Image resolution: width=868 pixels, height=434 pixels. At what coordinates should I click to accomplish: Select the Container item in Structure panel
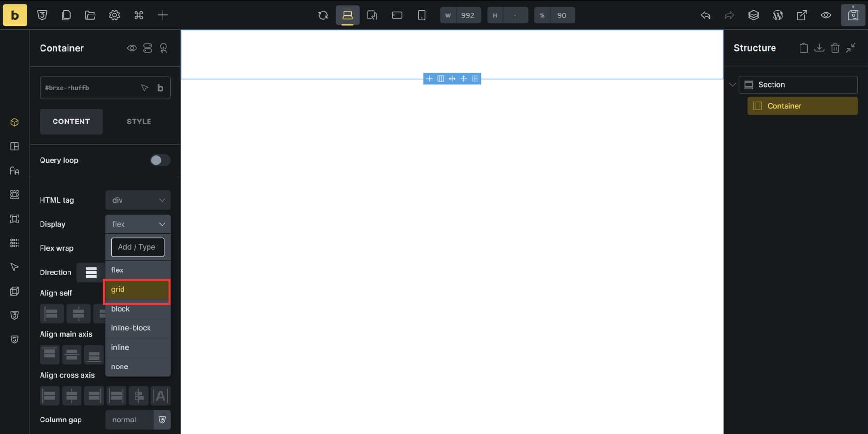(x=802, y=106)
